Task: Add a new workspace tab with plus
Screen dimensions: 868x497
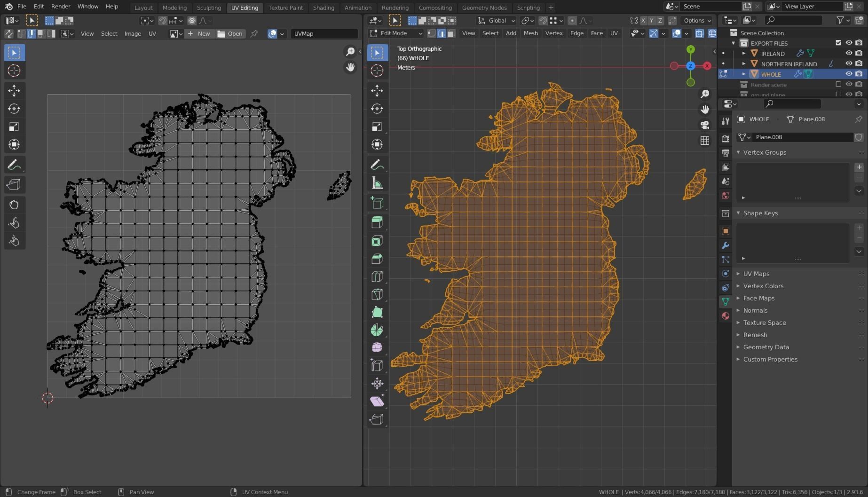Action: (x=551, y=8)
